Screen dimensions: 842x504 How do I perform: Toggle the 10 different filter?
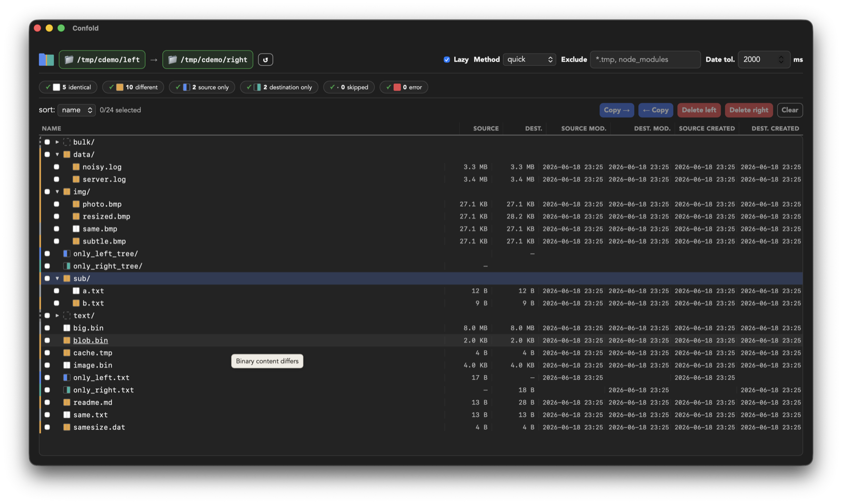(x=133, y=87)
